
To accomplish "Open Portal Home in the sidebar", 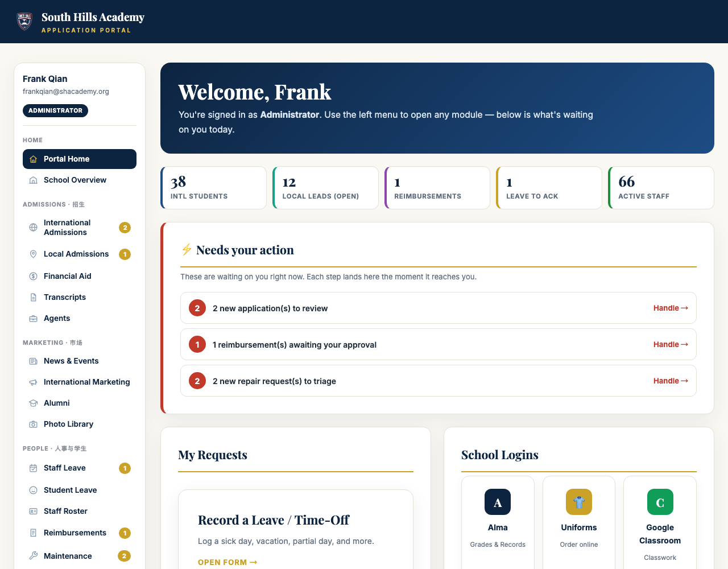I will coord(80,159).
